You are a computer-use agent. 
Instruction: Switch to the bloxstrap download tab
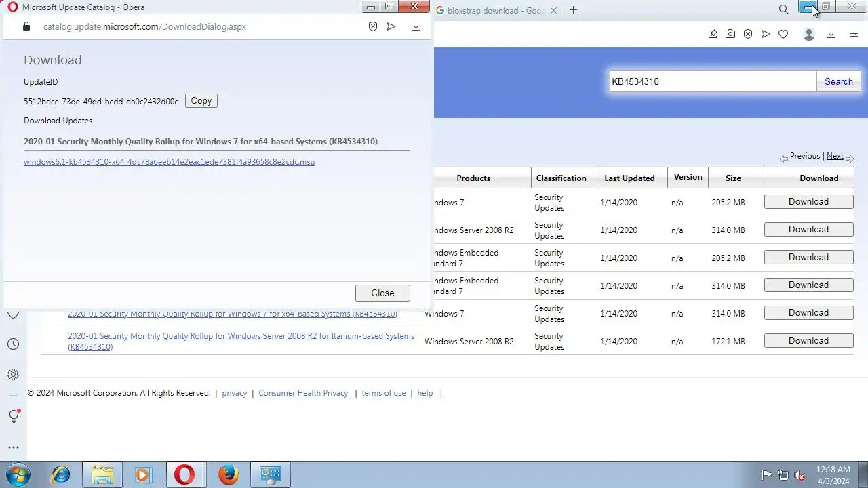pos(496,11)
